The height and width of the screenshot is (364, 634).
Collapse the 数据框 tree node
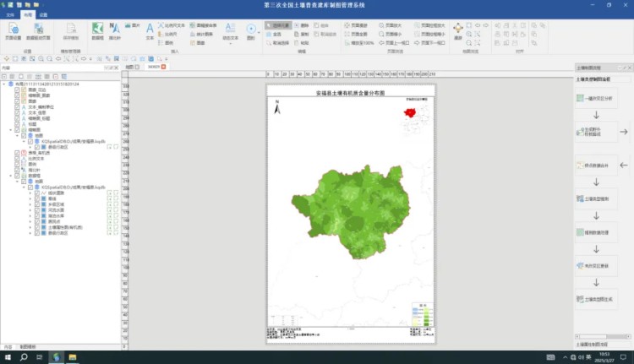pyautogui.click(x=11, y=175)
